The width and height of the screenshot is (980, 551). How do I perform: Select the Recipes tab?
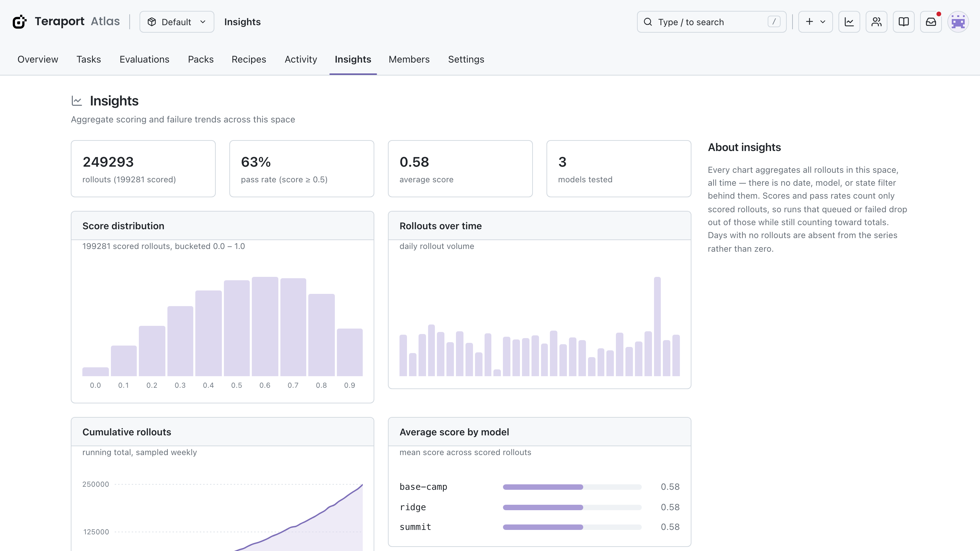[249, 59]
